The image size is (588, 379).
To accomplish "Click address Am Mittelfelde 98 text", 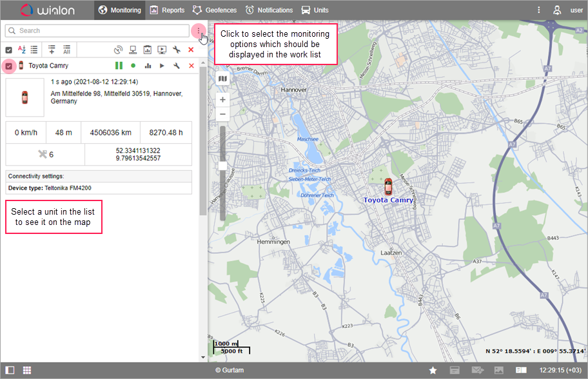I will (117, 97).
